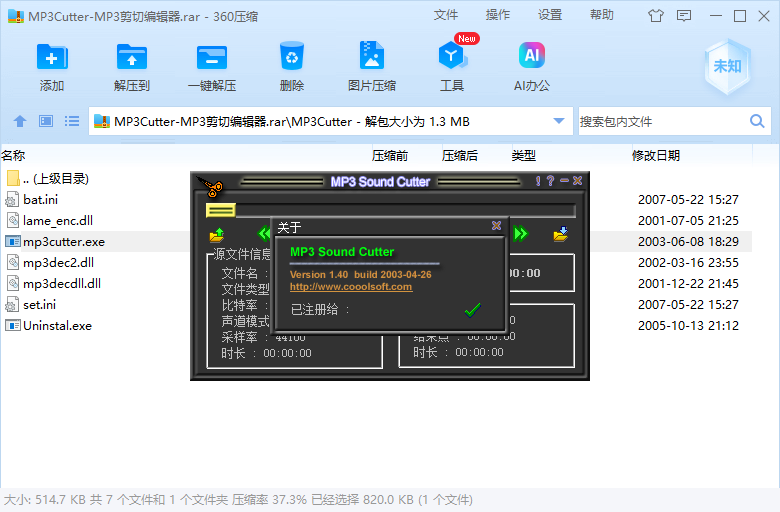
Task: Go up one level with arrow icon
Action: [20, 121]
